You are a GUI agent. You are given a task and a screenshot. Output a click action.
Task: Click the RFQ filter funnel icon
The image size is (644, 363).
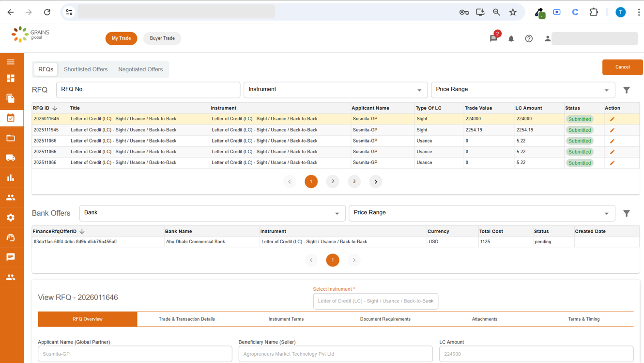tap(627, 90)
